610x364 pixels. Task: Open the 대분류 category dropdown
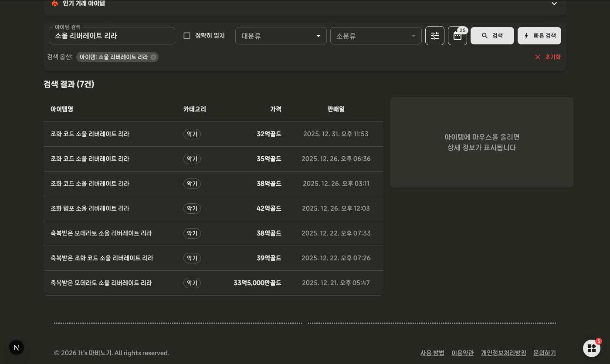pyautogui.click(x=281, y=36)
